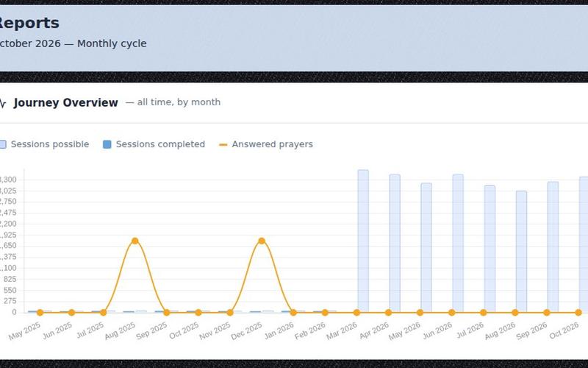
Task: Click the Oct 2025 answered prayers data point
Action: (x=198, y=312)
